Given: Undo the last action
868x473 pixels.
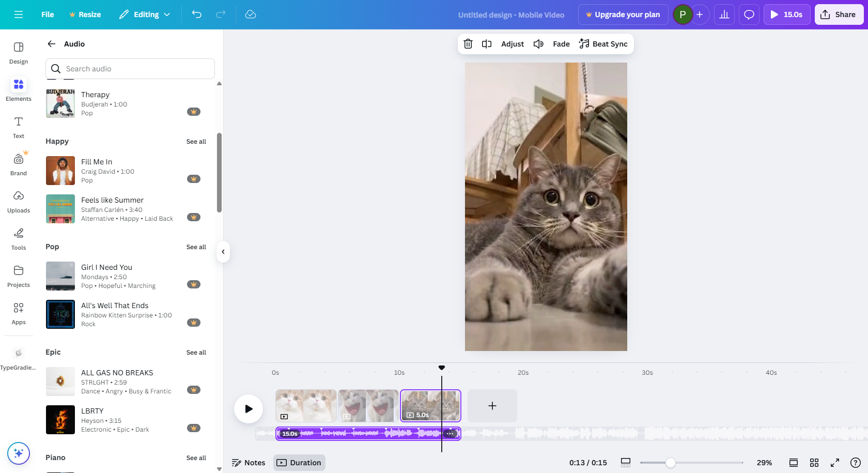Looking at the screenshot, I should coord(197,14).
